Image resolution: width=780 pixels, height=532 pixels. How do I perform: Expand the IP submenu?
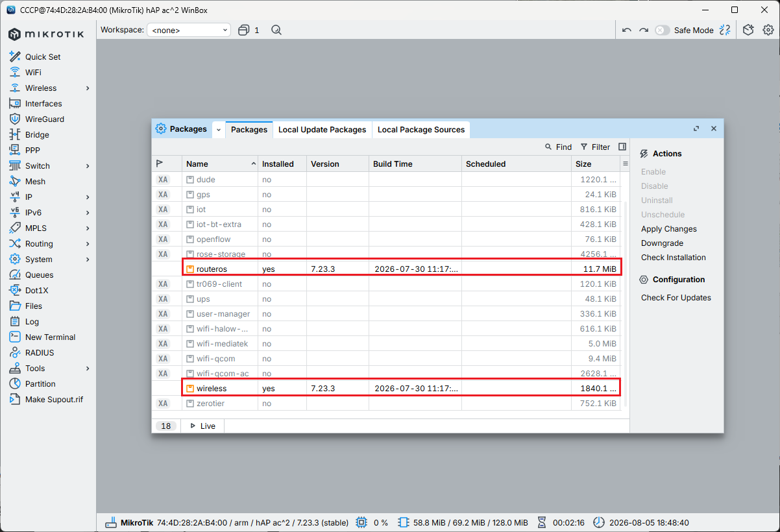88,197
